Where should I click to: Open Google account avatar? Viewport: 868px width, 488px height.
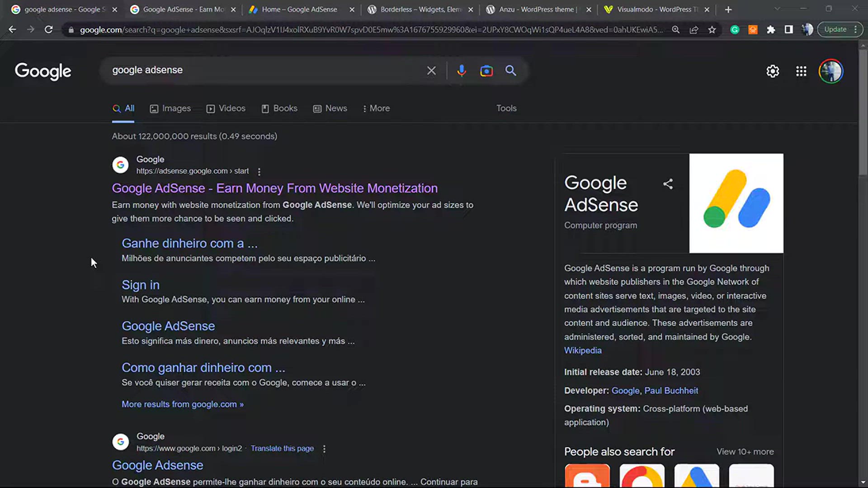tap(831, 71)
